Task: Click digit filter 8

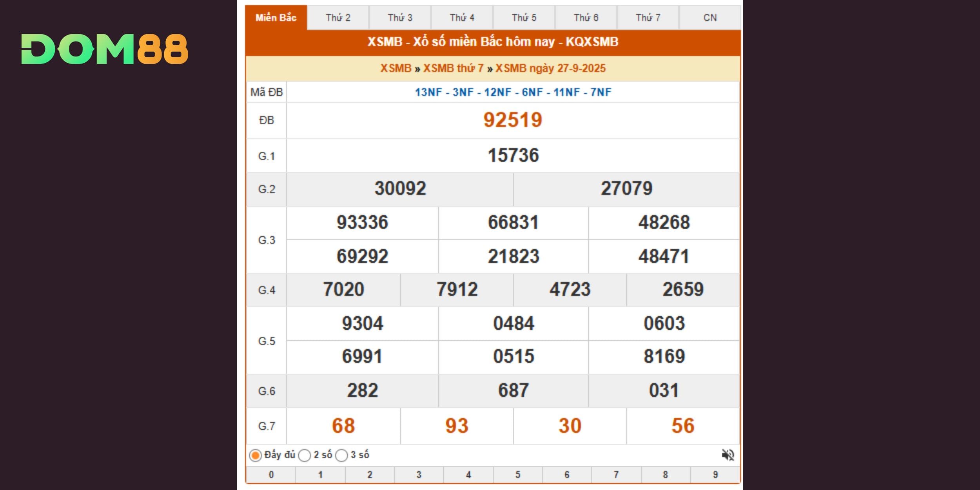Action: (x=666, y=475)
